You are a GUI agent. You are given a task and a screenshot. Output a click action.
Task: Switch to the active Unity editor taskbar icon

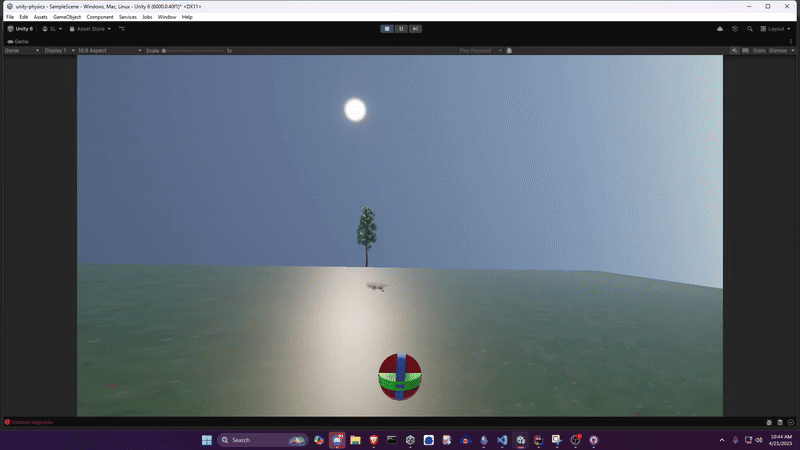click(520, 440)
